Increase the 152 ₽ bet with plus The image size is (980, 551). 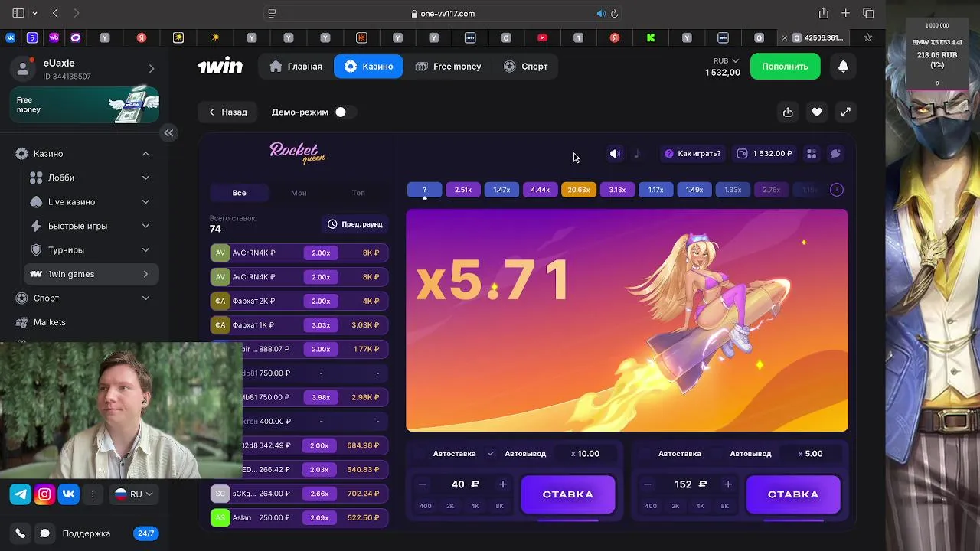pos(728,484)
